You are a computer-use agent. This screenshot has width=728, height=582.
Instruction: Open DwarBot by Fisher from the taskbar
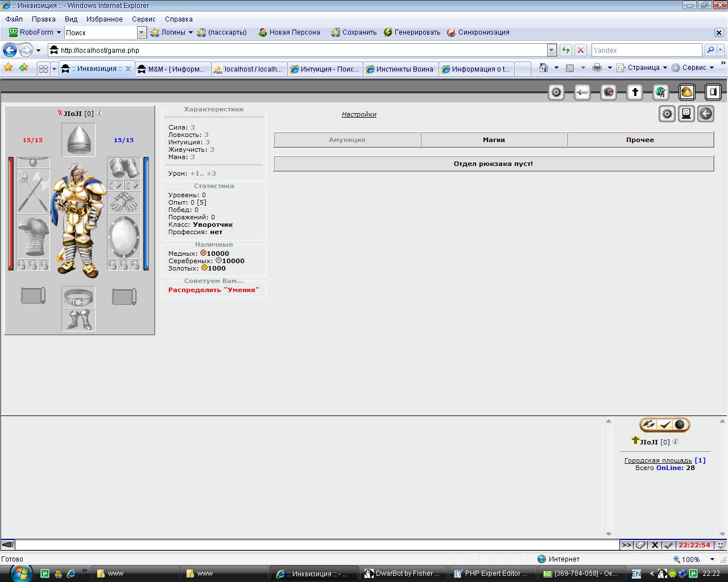pyautogui.click(x=402, y=573)
